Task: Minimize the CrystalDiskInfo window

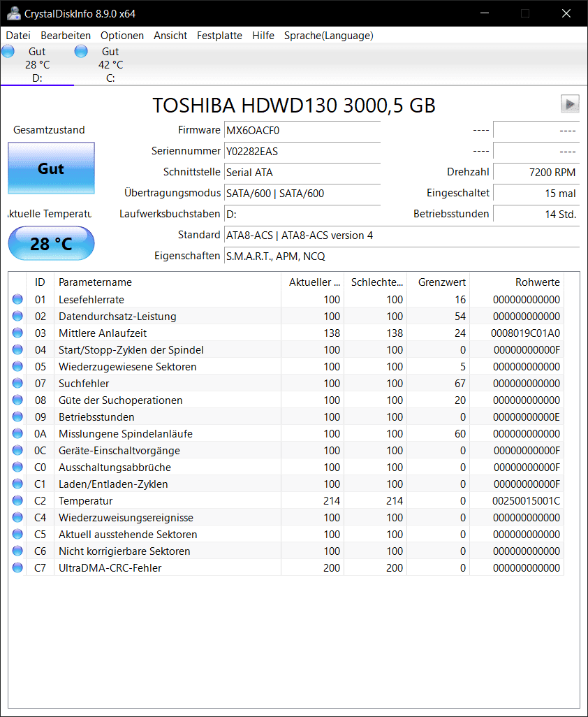Action: coord(485,13)
